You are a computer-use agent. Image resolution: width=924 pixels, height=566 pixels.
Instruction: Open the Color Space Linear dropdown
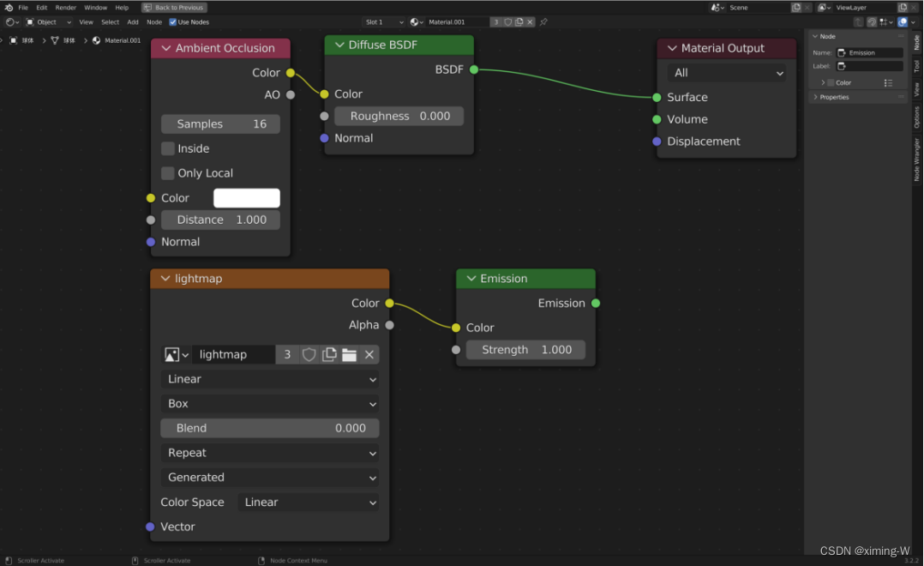click(x=308, y=502)
